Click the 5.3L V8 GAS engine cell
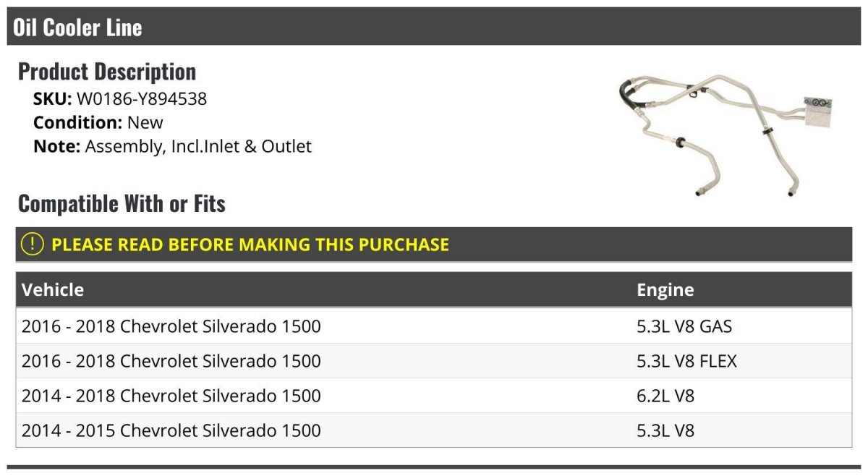Image resolution: width=868 pixels, height=476 pixels. 684,326
